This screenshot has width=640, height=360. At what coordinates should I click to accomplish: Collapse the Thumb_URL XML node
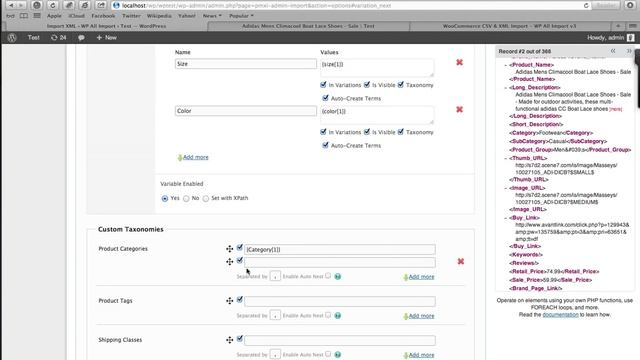(506, 158)
